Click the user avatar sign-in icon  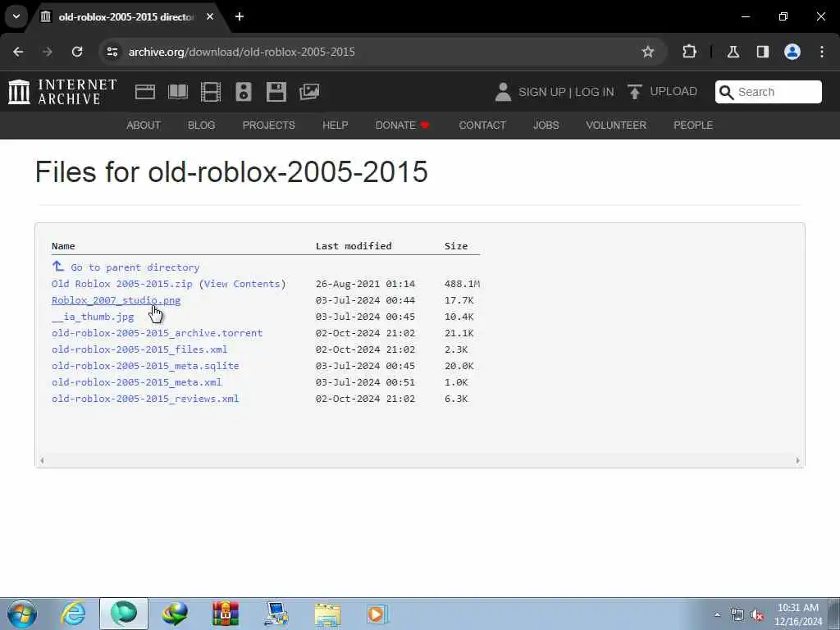(x=503, y=92)
